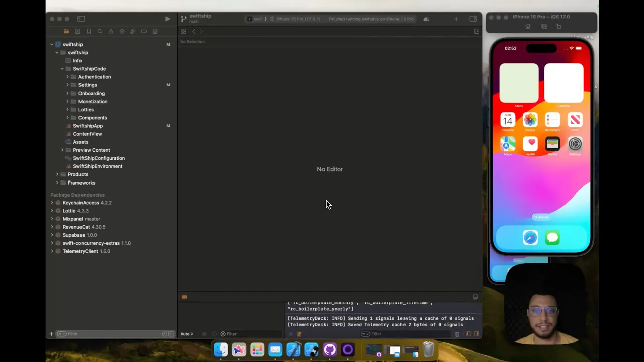Open SwiftShipConfiguration file

tap(99, 158)
